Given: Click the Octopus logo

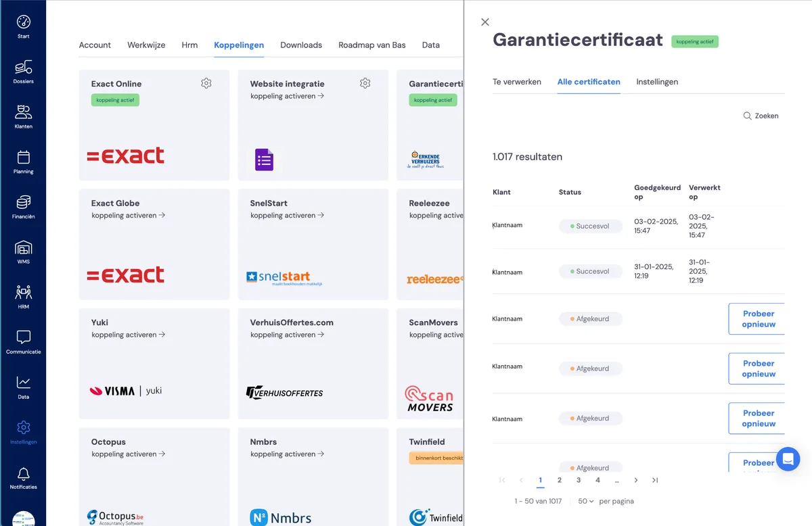Looking at the screenshot, I should (x=116, y=517).
